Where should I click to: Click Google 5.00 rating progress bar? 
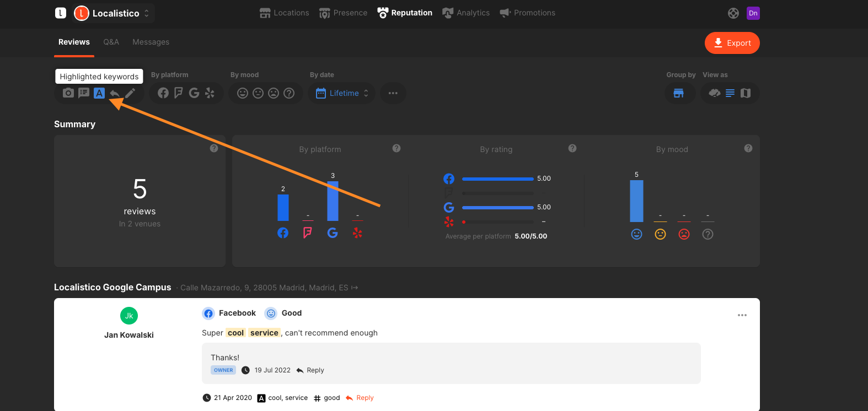[498, 208]
